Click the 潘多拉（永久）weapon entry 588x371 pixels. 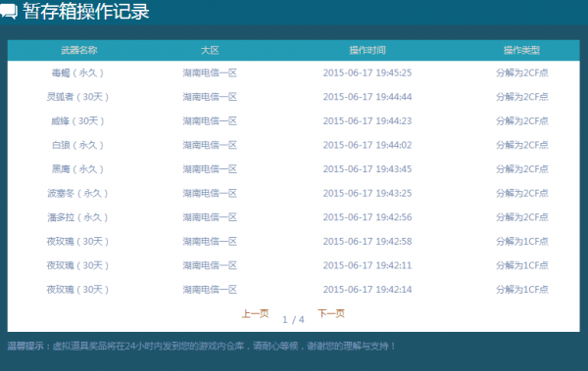77,217
